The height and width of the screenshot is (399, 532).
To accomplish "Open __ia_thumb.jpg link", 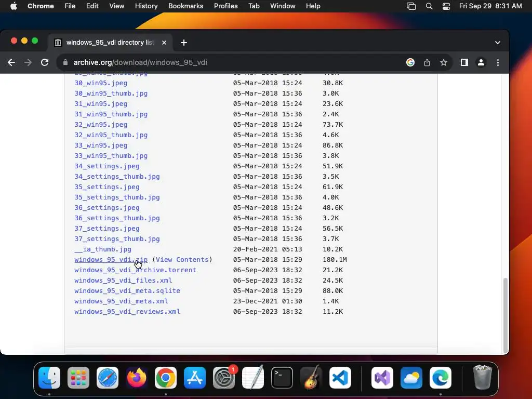I will (x=103, y=249).
